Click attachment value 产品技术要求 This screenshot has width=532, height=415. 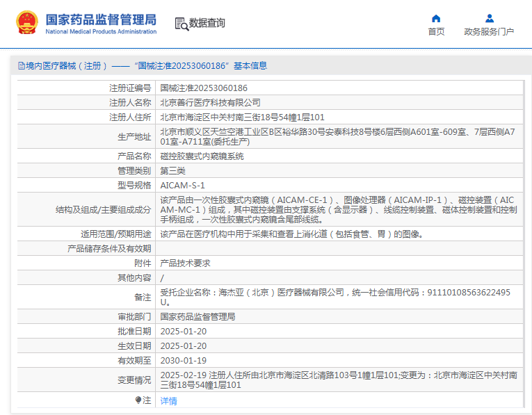pyautogui.click(x=185, y=263)
